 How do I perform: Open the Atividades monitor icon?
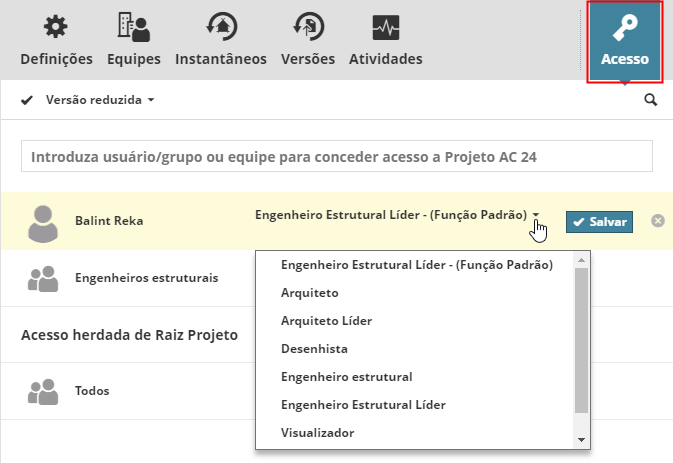[x=385, y=27]
